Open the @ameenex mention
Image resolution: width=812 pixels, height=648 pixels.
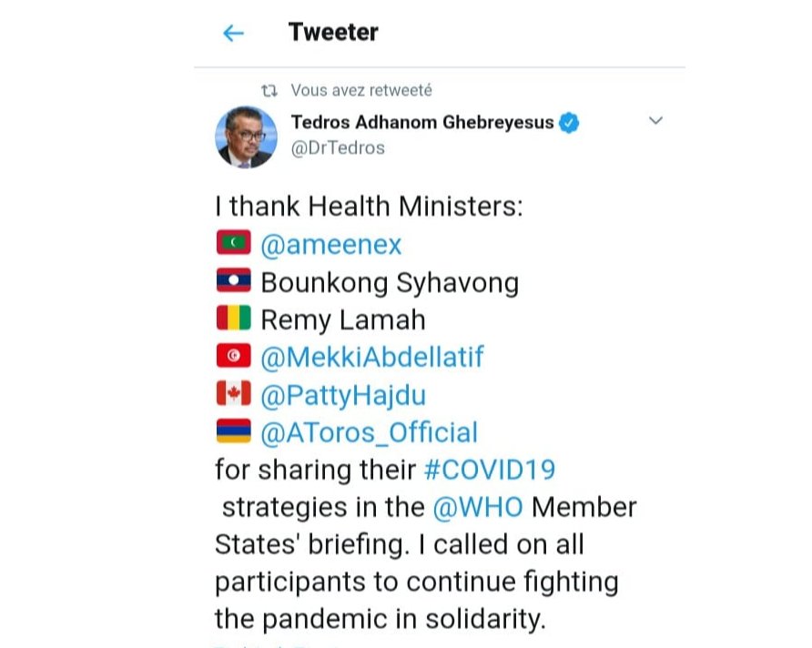click(x=331, y=245)
